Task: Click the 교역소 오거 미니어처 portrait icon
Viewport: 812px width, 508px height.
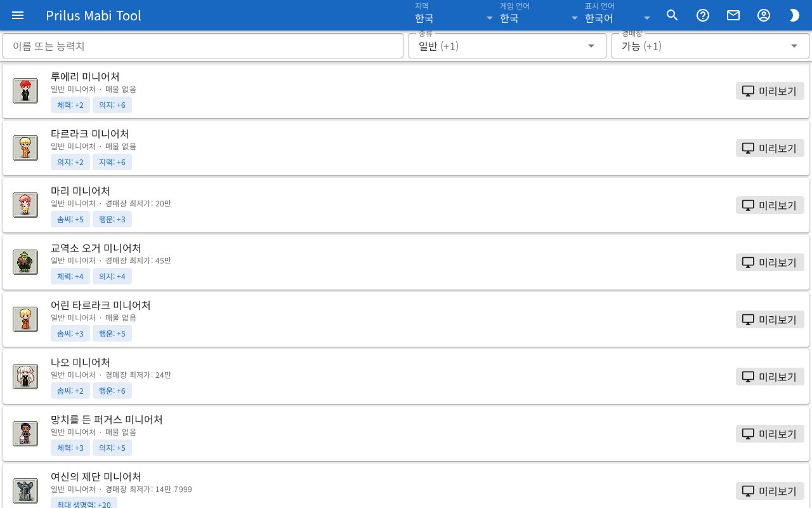Action: tap(25, 262)
